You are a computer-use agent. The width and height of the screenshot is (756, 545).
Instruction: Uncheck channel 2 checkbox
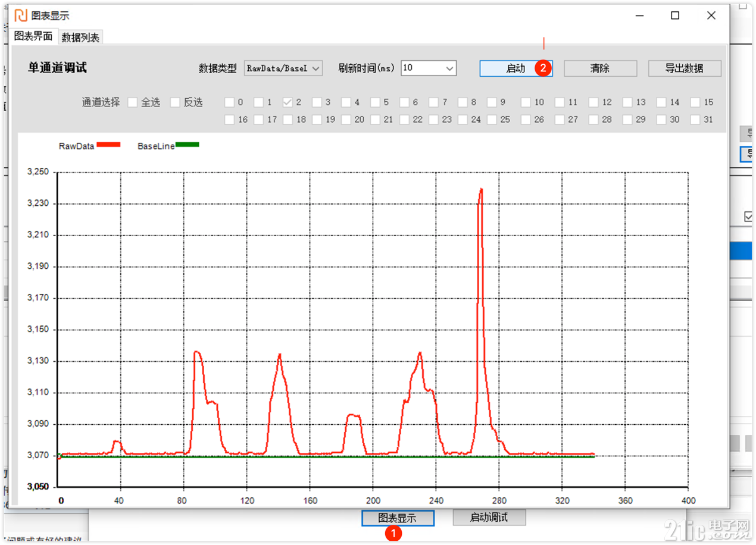pos(288,102)
